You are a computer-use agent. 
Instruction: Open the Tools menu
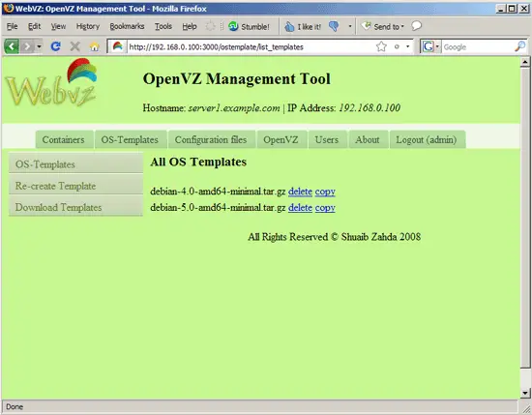click(x=163, y=26)
